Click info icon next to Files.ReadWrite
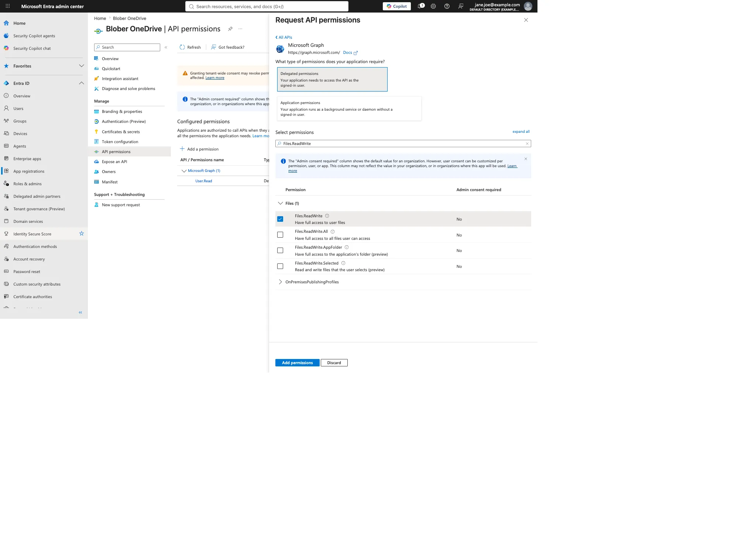This screenshot has height=535, width=756. click(327, 216)
